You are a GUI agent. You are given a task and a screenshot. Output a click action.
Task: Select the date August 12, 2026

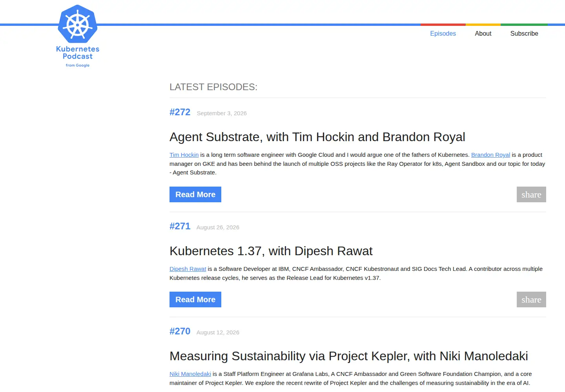(x=218, y=332)
